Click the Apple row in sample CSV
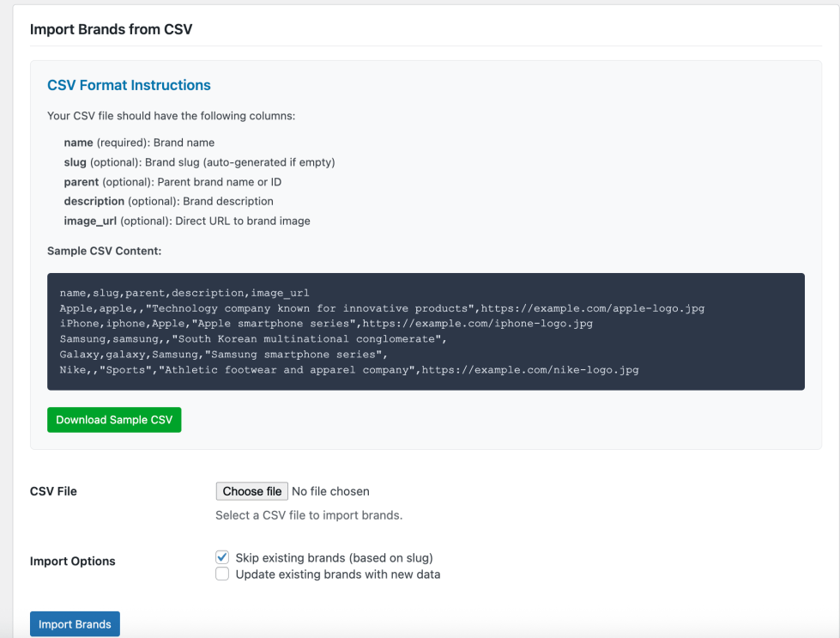The image size is (840, 638). pos(382,308)
